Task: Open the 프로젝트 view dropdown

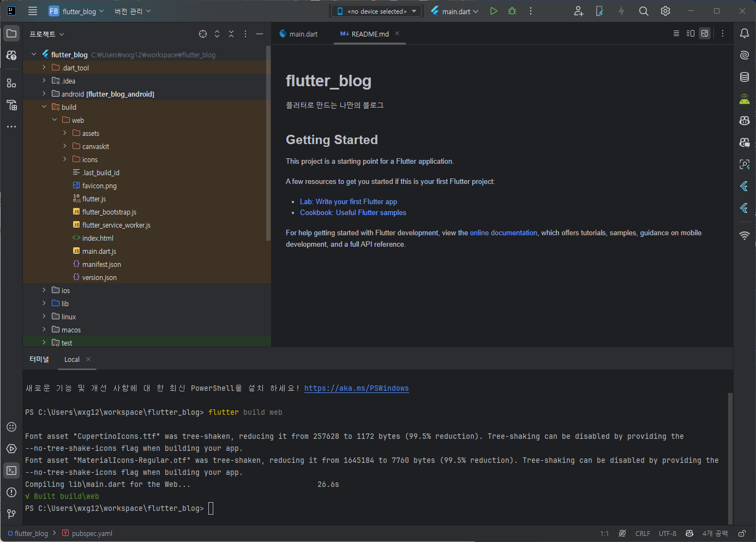Action: [x=47, y=34]
